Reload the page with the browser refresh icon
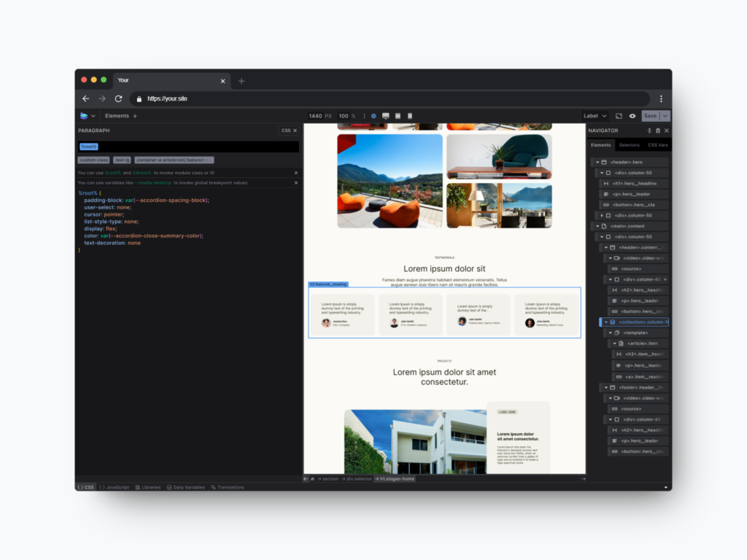747x560 pixels. 118,98
